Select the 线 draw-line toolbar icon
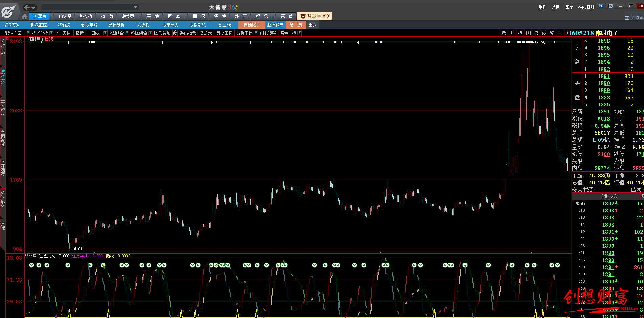This screenshot has width=644, height=318. [544, 33]
